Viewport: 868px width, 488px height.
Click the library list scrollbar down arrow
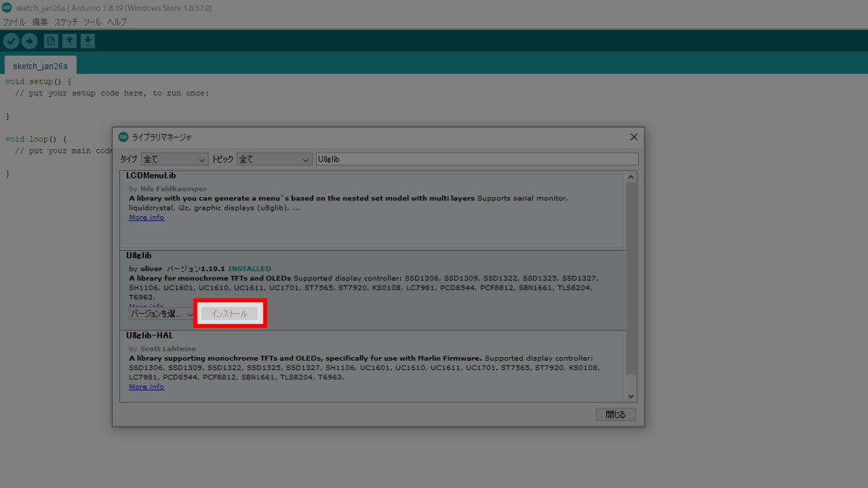point(631,396)
